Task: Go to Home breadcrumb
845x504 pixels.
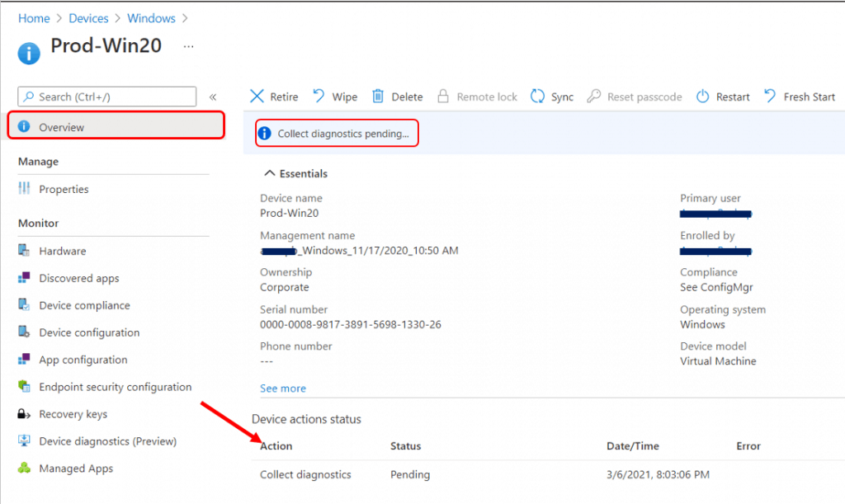Action: tap(34, 18)
